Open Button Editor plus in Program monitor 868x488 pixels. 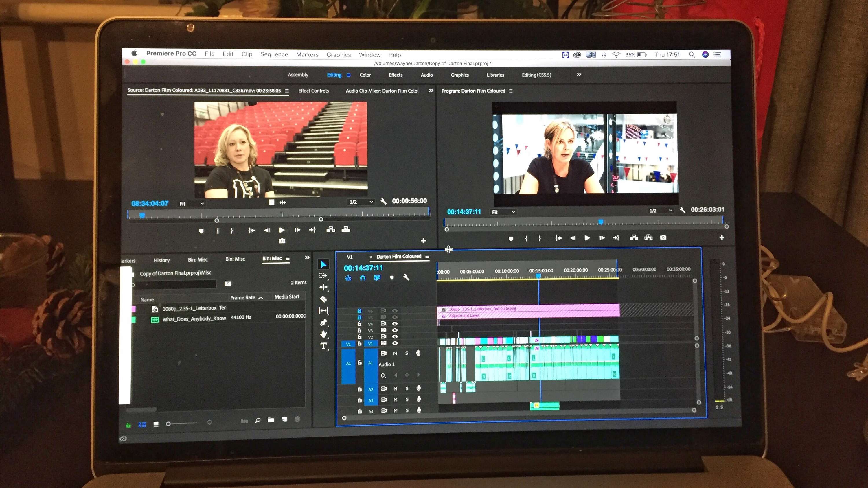pos(721,238)
